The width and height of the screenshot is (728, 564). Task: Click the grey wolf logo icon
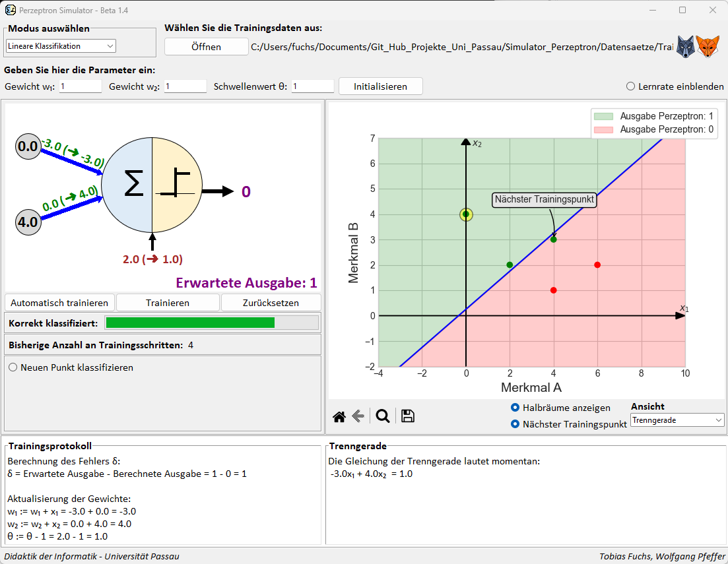(685, 46)
